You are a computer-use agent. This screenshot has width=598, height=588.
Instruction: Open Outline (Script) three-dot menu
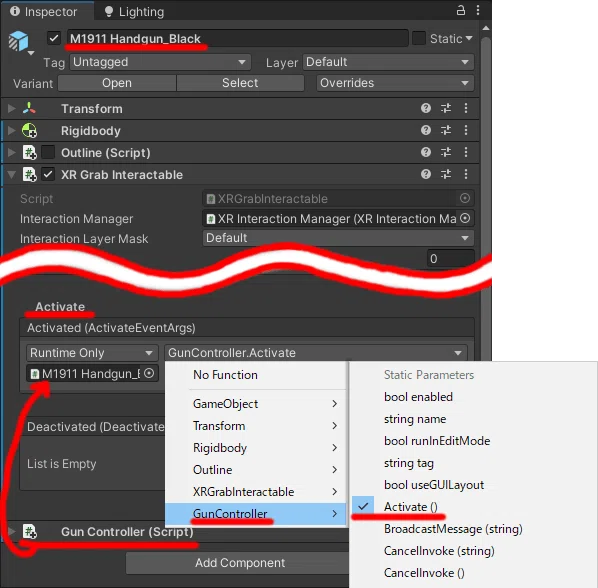pyautogui.click(x=466, y=152)
